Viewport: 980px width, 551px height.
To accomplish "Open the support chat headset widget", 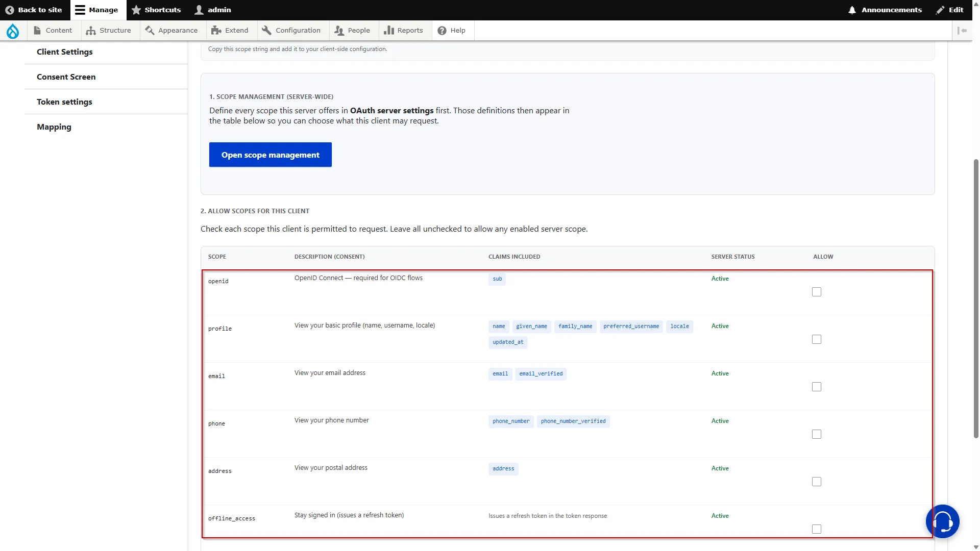I will [x=943, y=521].
